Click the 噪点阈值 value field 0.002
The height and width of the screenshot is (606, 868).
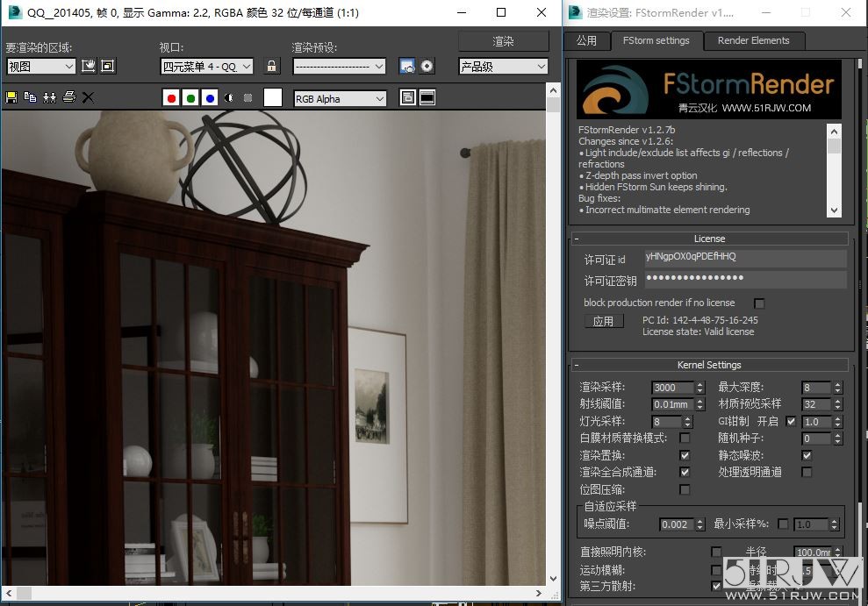[x=677, y=524]
